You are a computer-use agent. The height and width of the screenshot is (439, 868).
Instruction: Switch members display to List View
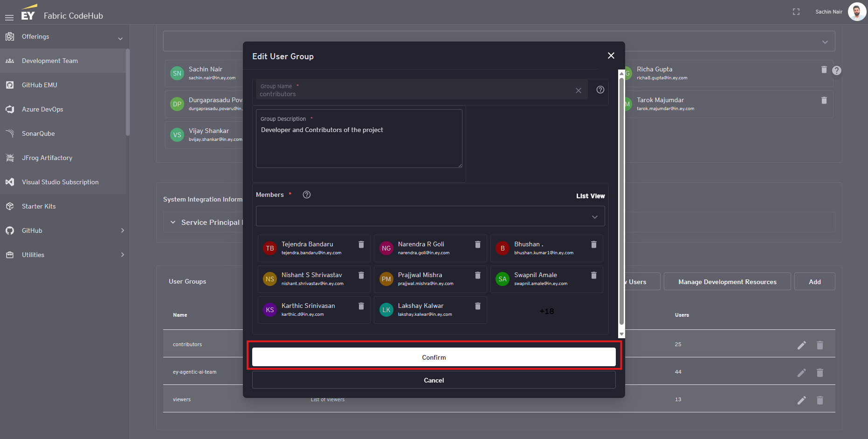pyautogui.click(x=590, y=196)
